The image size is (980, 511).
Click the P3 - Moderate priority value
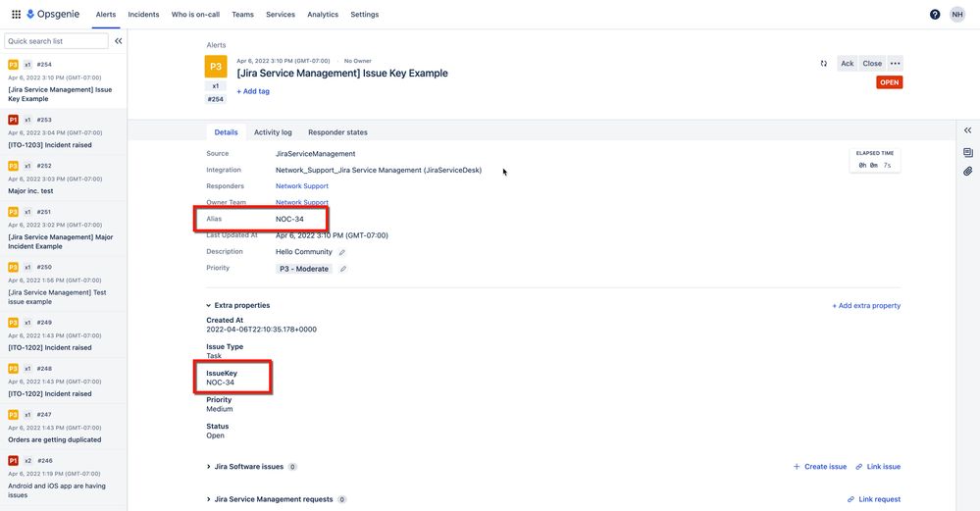click(x=304, y=269)
